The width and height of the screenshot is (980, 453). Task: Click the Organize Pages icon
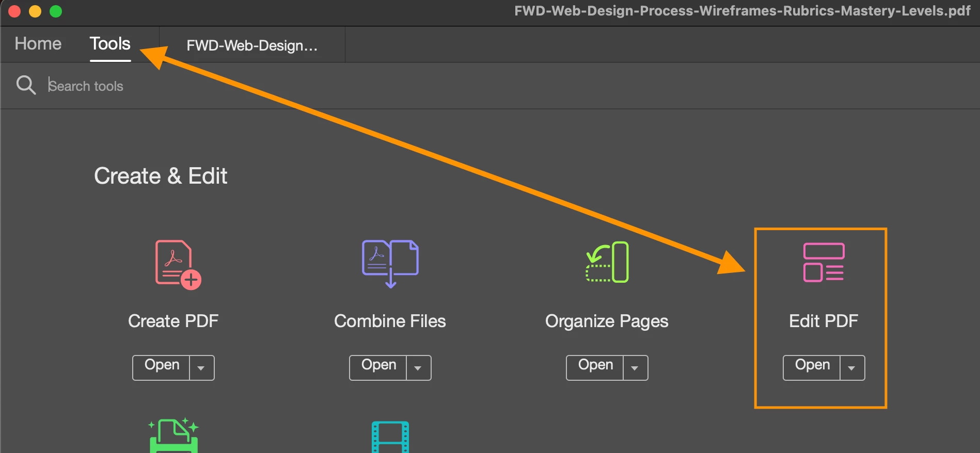click(607, 262)
